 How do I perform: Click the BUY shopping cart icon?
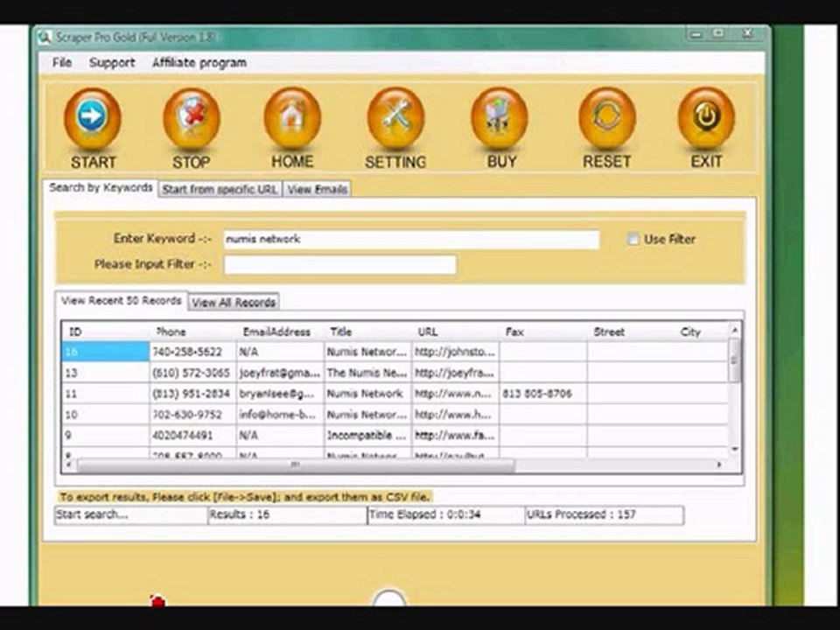[x=500, y=118]
